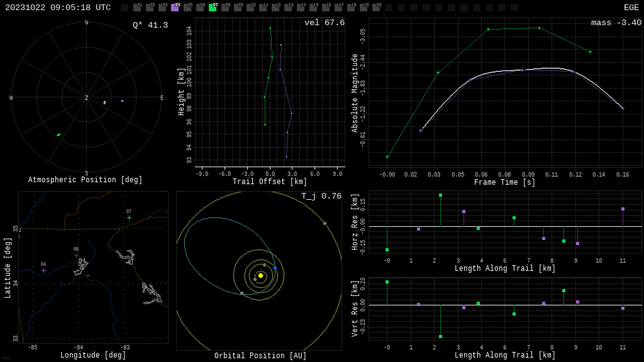Click the blue Earth dot on orbit
Image resolution: width=644 pixels, height=362 pixels.
click(x=275, y=268)
